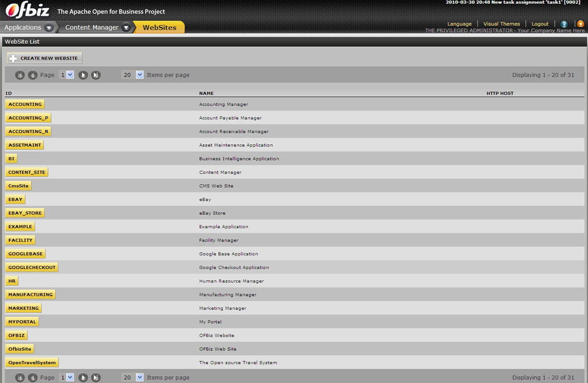Click 'My Portal' name text
This screenshot has height=383, width=588.
pyautogui.click(x=211, y=322)
